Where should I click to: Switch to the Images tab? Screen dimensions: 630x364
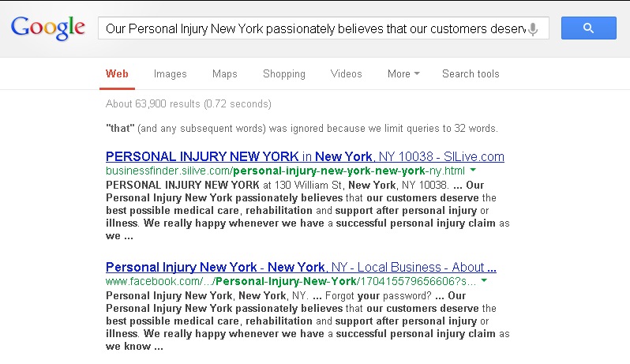(x=171, y=74)
